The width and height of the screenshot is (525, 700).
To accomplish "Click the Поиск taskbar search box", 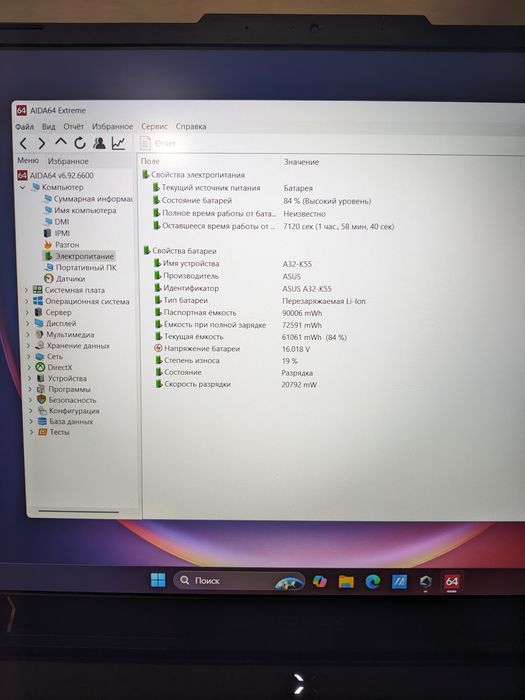I will point(239,581).
